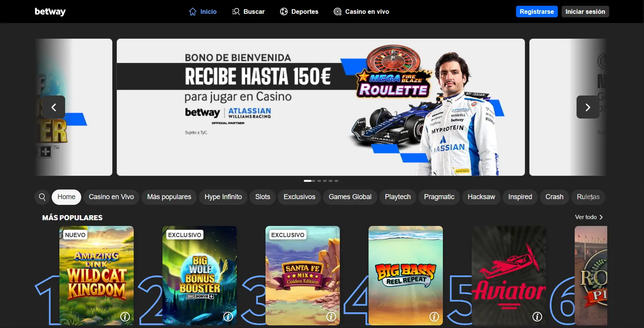Open the Exclusivos tab

coord(300,197)
